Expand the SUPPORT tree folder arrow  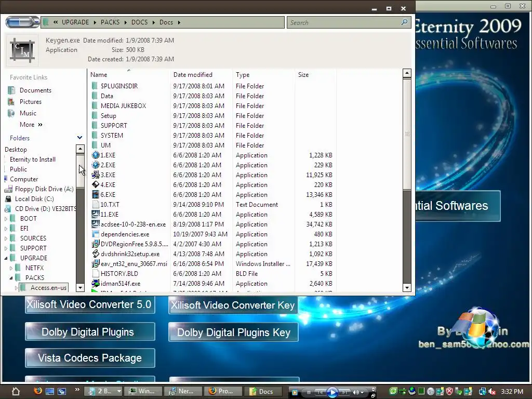click(x=6, y=248)
